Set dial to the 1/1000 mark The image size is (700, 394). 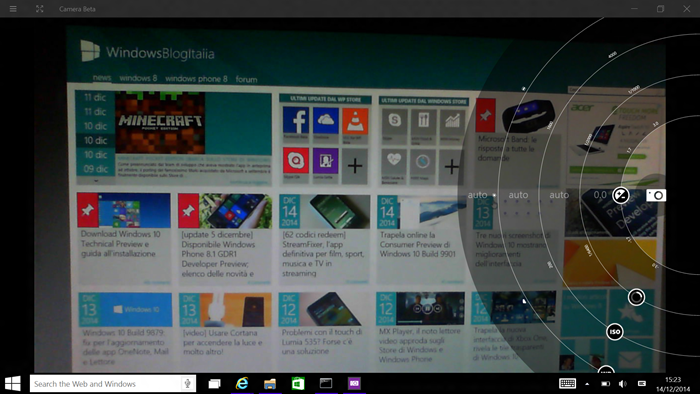click(x=634, y=89)
